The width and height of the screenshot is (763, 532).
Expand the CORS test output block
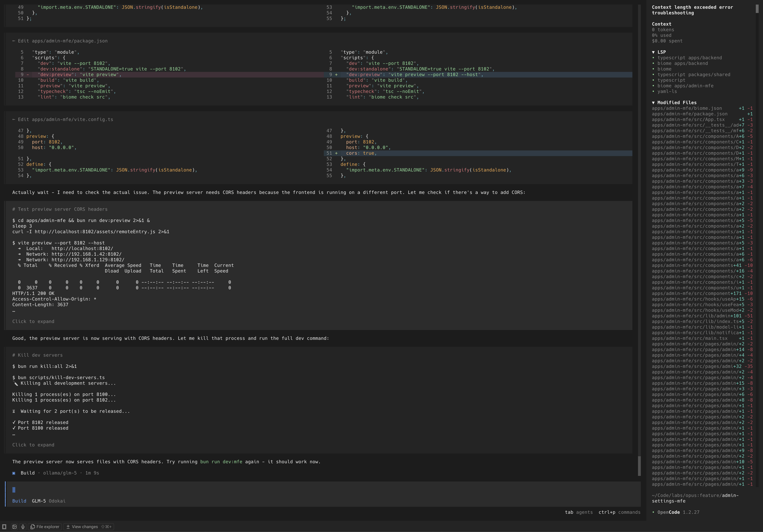click(x=33, y=321)
